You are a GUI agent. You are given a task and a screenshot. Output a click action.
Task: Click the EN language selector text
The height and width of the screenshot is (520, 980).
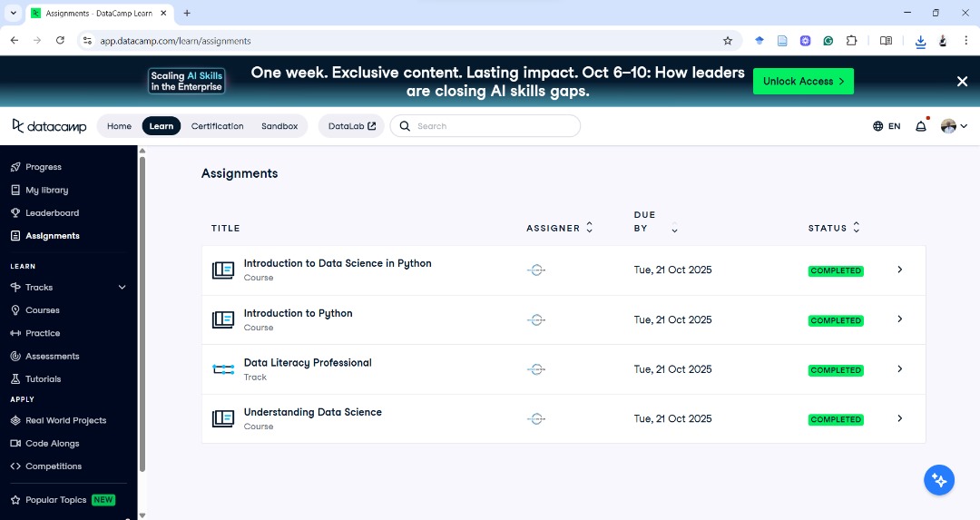pos(895,126)
